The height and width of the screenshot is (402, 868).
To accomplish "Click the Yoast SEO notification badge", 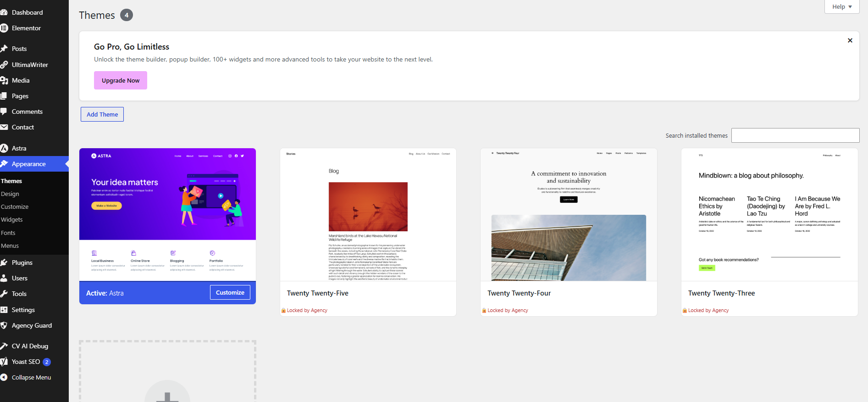I will [x=47, y=362].
